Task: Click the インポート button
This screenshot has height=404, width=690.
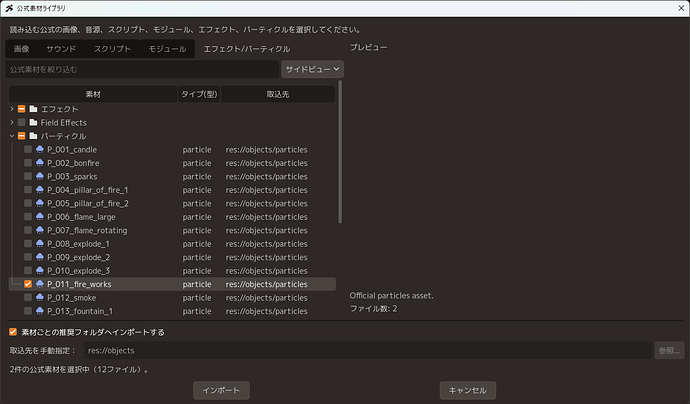Action: click(x=221, y=390)
